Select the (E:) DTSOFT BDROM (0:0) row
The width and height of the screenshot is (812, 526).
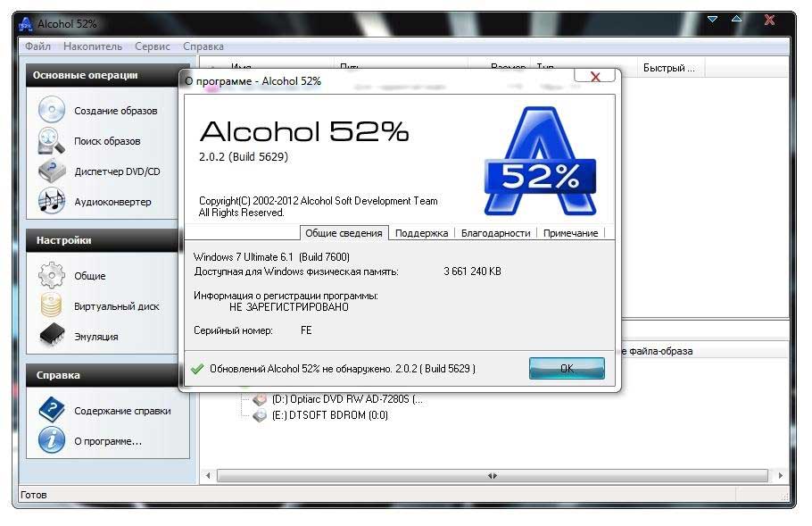click(329, 415)
